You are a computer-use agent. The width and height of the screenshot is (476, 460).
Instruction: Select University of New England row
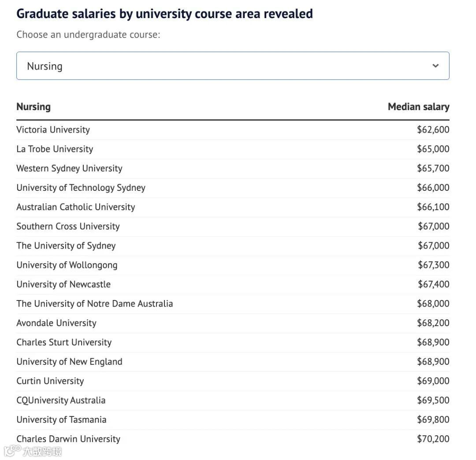pyautogui.click(x=69, y=362)
